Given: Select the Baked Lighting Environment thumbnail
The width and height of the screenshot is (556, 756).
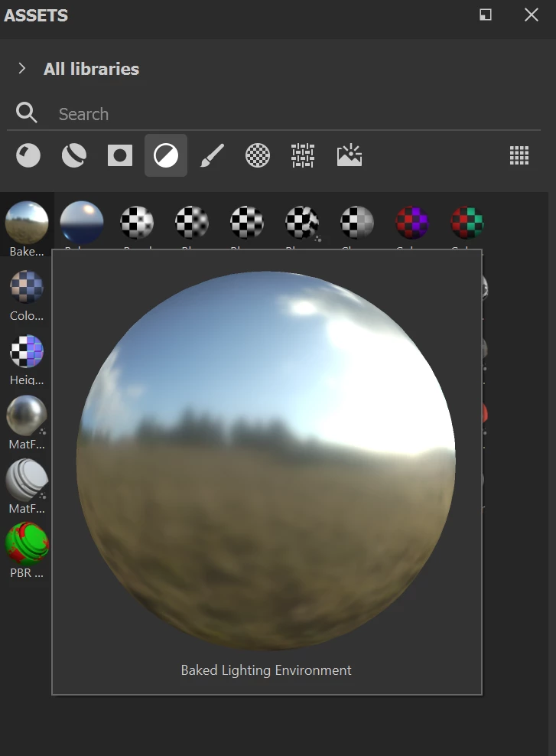Looking at the screenshot, I should point(27,222).
